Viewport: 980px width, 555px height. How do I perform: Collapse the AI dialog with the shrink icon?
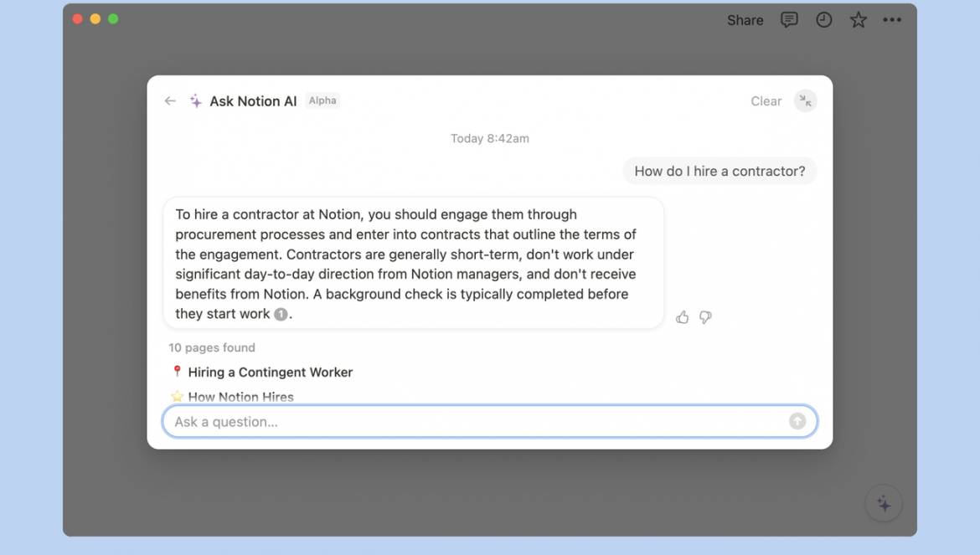[x=805, y=100]
